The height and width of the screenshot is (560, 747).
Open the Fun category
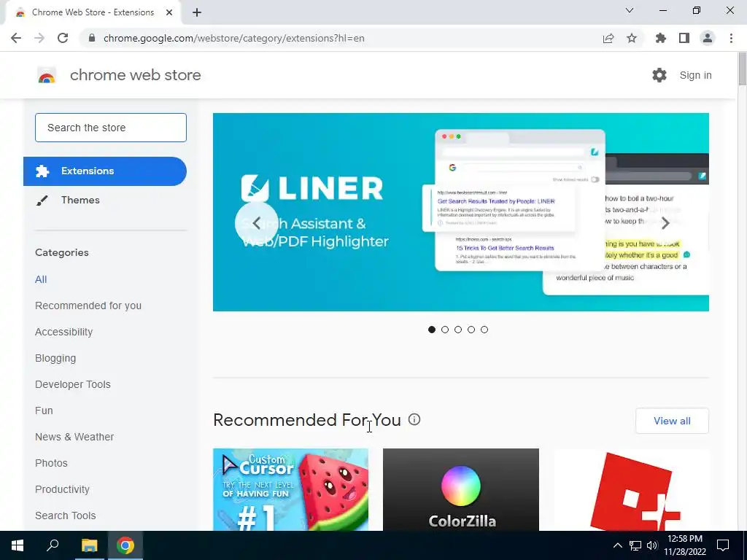[44, 411]
